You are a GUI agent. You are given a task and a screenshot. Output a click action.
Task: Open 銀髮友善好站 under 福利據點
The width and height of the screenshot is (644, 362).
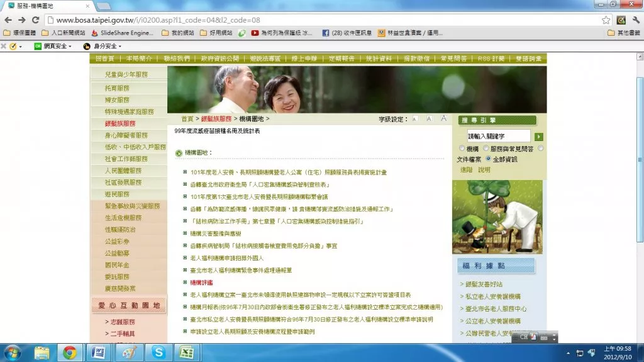tap(484, 285)
